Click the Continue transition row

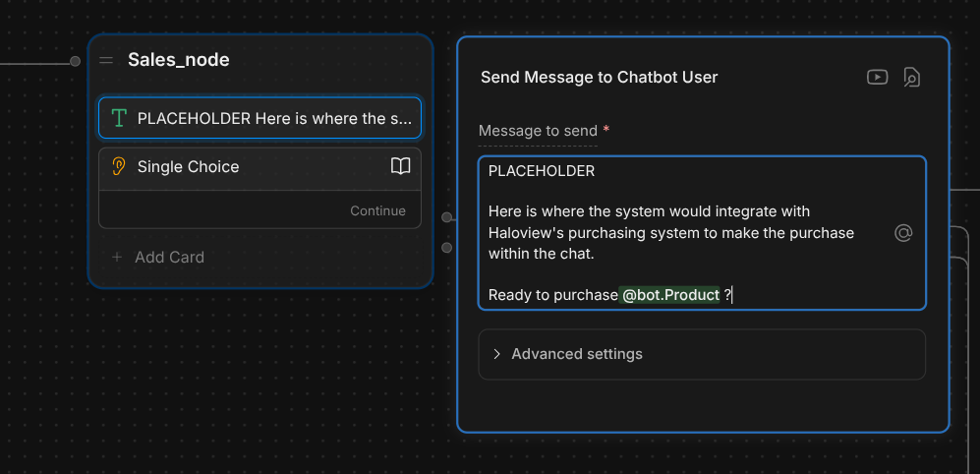(260, 210)
